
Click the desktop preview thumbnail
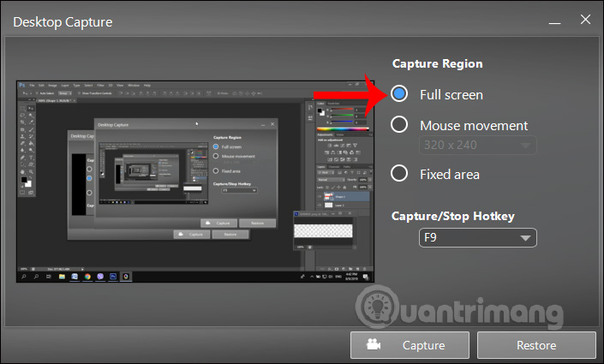pyautogui.click(x=195, y=182)
